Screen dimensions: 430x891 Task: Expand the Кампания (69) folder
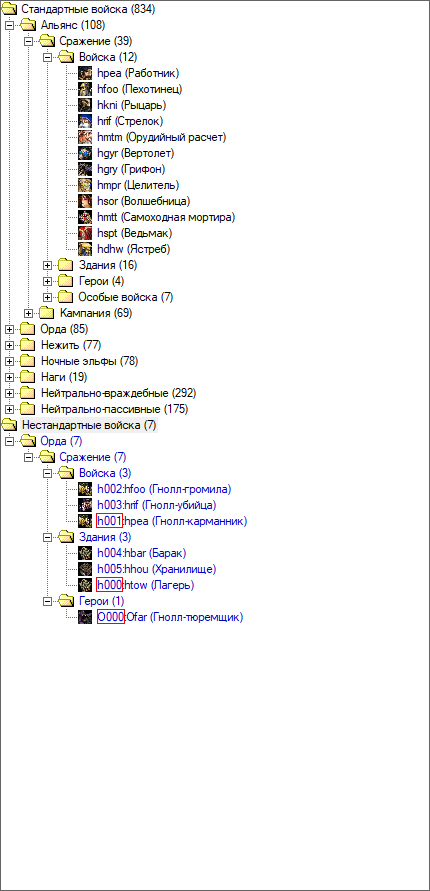coord(28,313)
